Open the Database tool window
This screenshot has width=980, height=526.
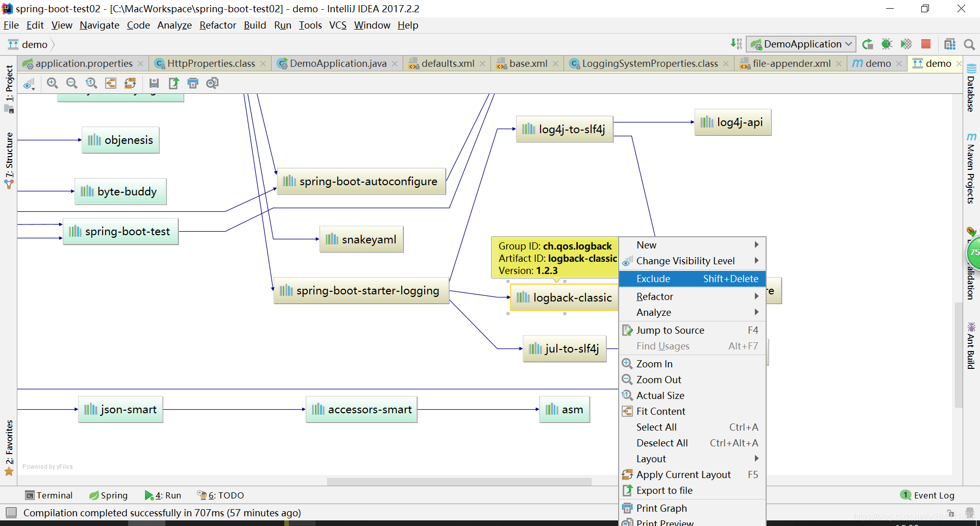(x=971, y=88)
